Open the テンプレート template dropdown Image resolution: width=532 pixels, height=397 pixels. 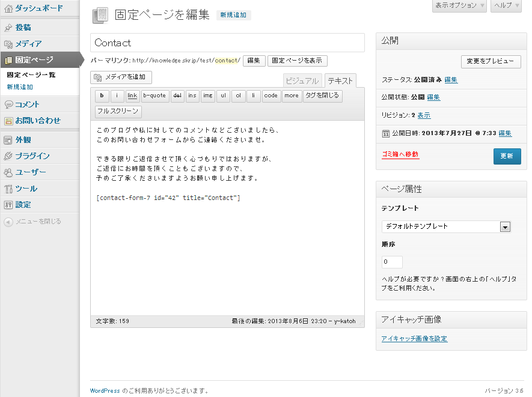click(x=446, y=226)
